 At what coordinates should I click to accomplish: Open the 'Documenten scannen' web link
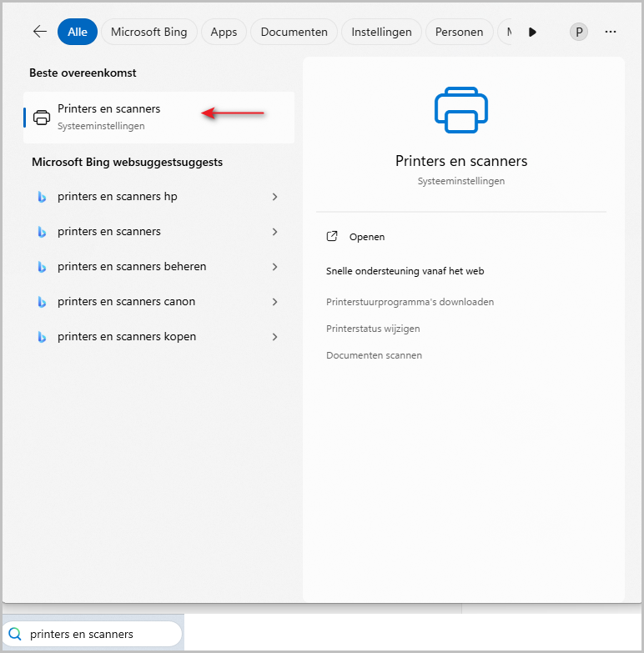coord(374,355)
